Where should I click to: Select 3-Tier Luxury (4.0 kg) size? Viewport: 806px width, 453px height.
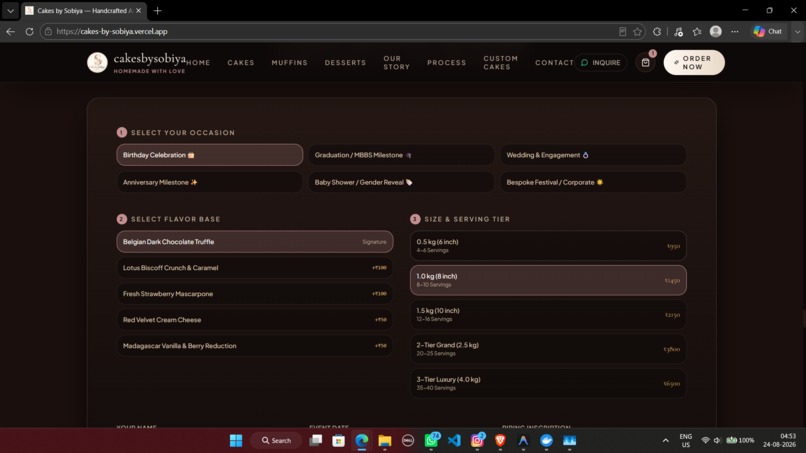click(548, 384)
